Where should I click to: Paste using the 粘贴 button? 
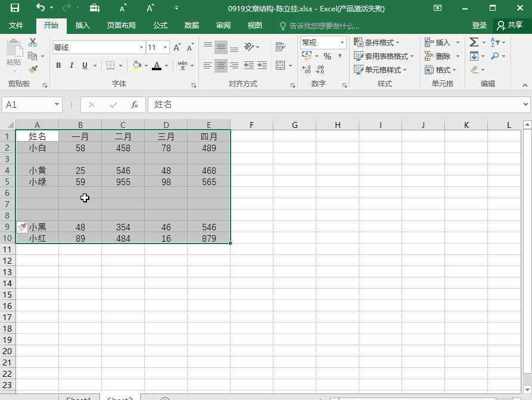14,52
